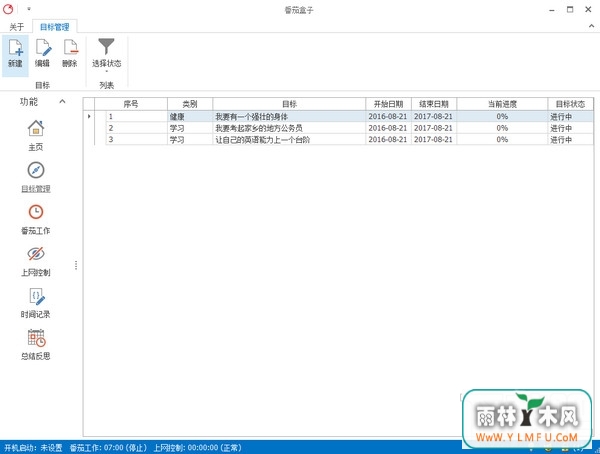Click the 0% progress cell in row 1
The image size is (600, 454).
point(502,116)
